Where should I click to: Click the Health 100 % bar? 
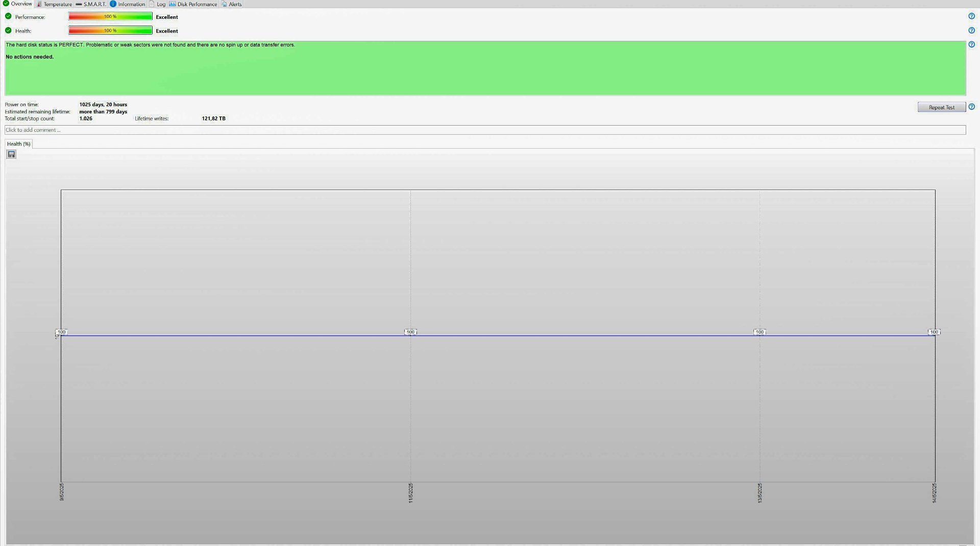click(110, 31)
